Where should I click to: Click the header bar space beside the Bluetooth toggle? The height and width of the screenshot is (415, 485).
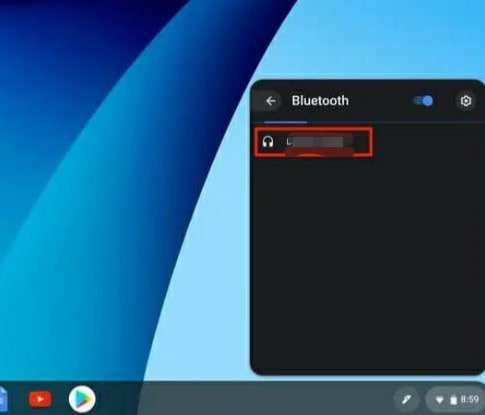(380, 101)
